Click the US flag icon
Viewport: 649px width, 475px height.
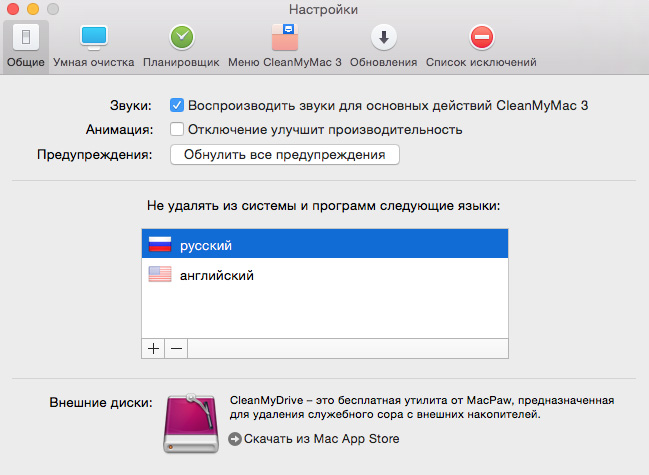click(x=160, y=274)
